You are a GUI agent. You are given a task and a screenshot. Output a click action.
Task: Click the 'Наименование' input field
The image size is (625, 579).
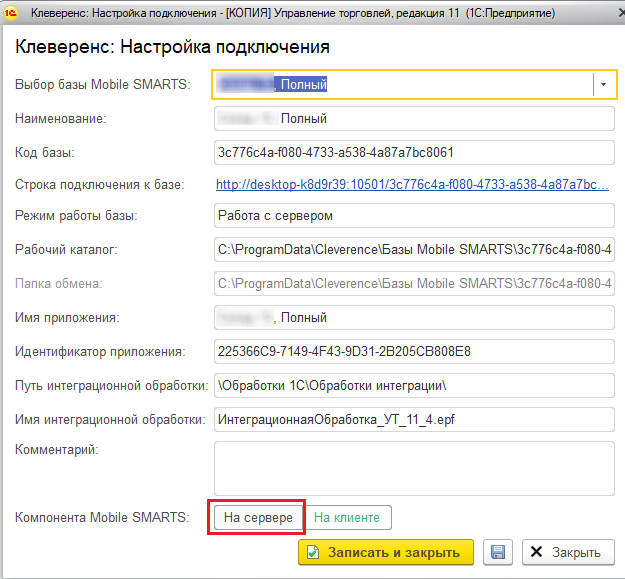414,118
